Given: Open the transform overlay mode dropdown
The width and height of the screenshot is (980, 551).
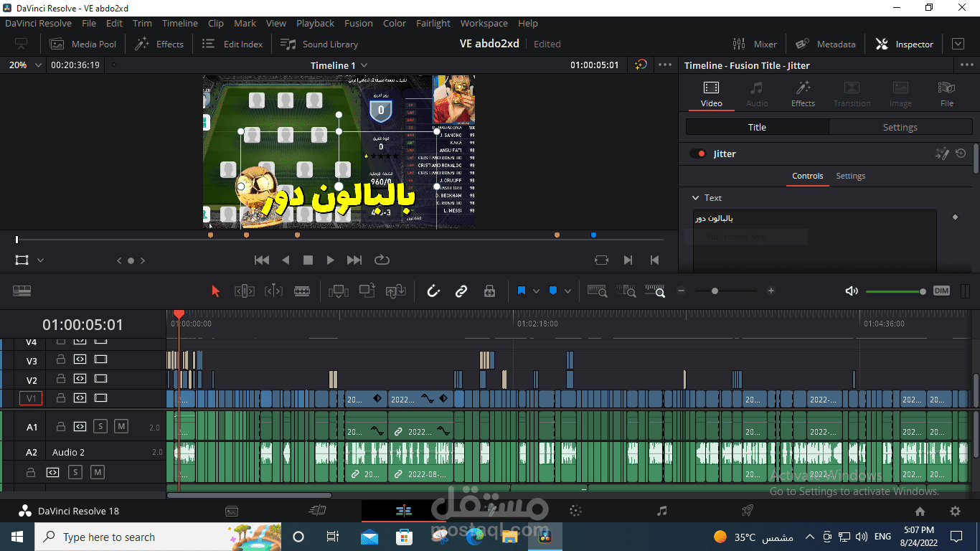Looking at the screenshot, I should pyautogui.click(x=40, y=260).
